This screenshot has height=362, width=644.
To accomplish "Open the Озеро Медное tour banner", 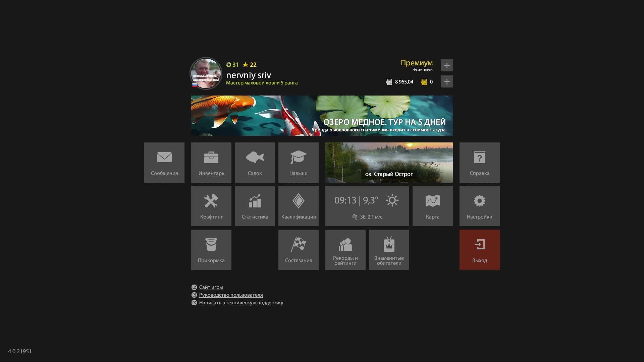I will click(322, 116).
